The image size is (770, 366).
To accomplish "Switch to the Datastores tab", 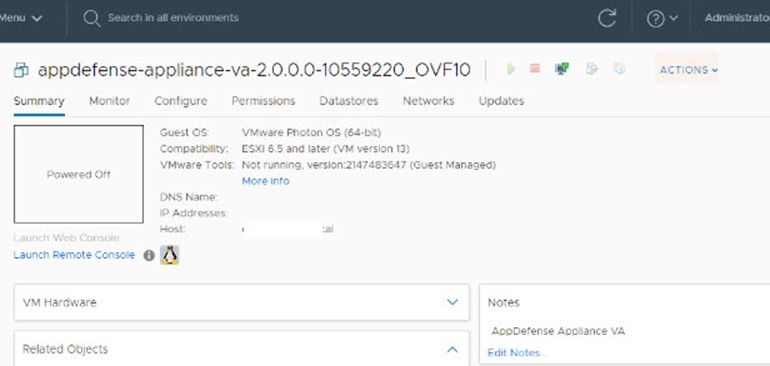I will (x=349, y=101).
